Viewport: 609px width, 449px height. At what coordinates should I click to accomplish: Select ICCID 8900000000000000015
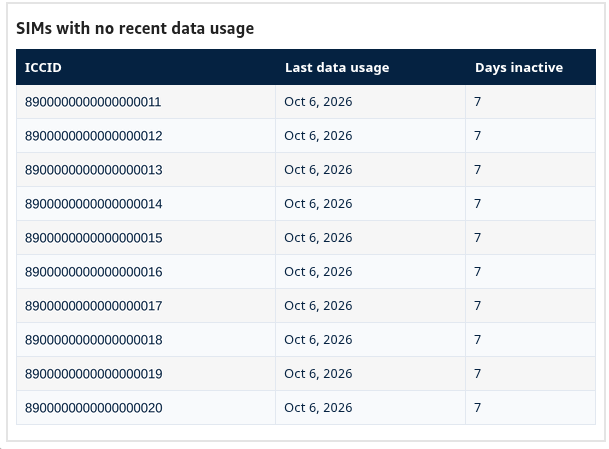point(94,238)
